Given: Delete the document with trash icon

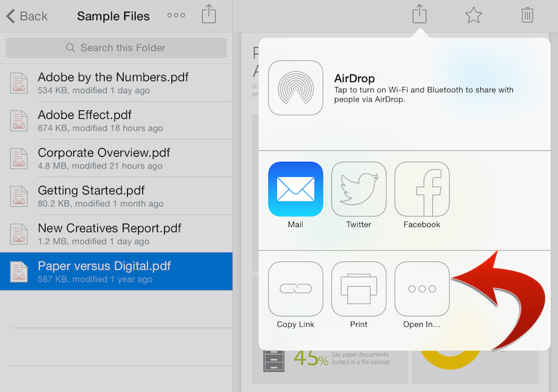Looking at the screenshot, I should pyautogui.click(x=527, y=15).
